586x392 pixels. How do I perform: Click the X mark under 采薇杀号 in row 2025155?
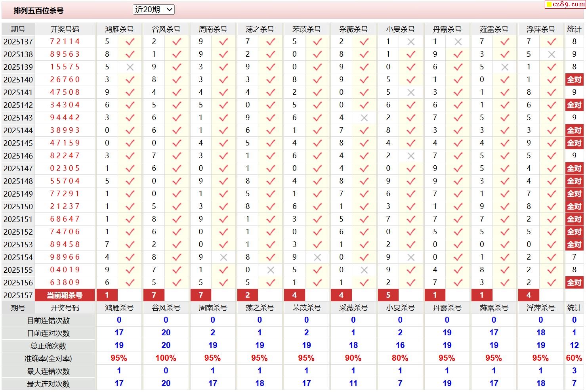tap(364, 270)
